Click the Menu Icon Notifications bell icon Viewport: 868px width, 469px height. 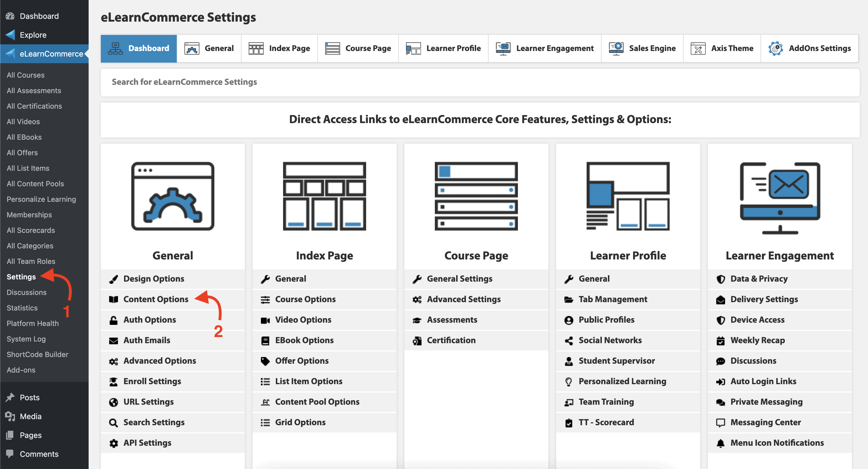720,443
